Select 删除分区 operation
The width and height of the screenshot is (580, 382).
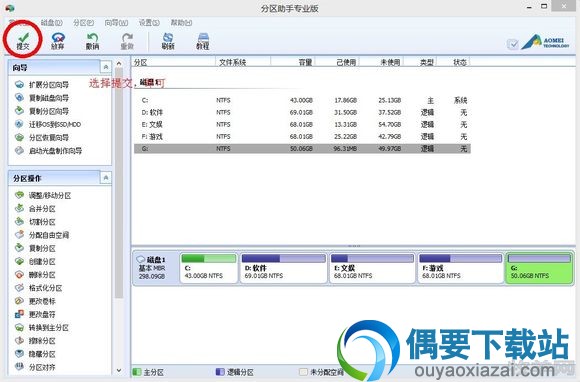[35, 275]
